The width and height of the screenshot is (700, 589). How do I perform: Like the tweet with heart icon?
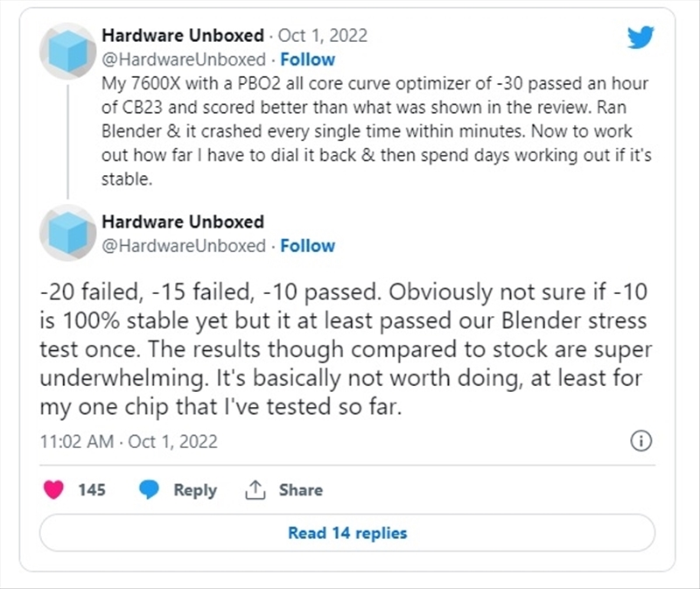tap(54, 490)
